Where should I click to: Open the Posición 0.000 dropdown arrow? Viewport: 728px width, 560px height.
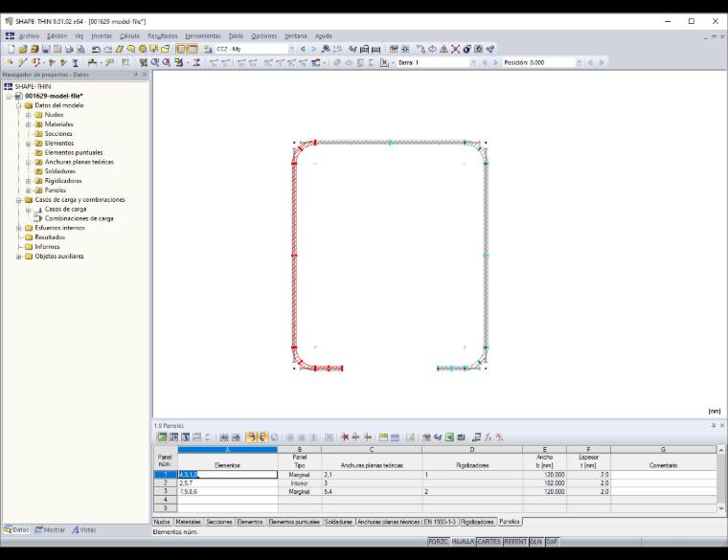[x=579, y=62]
